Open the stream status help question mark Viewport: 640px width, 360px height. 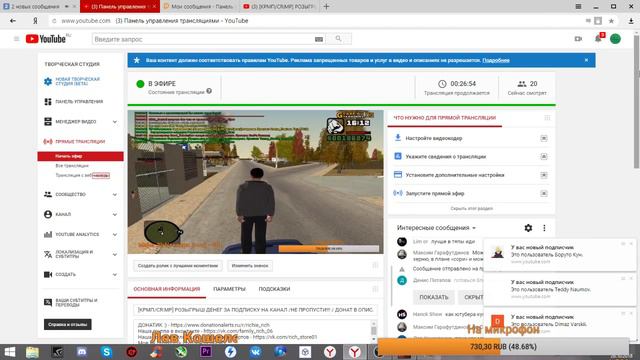click(x=209, y=91)
